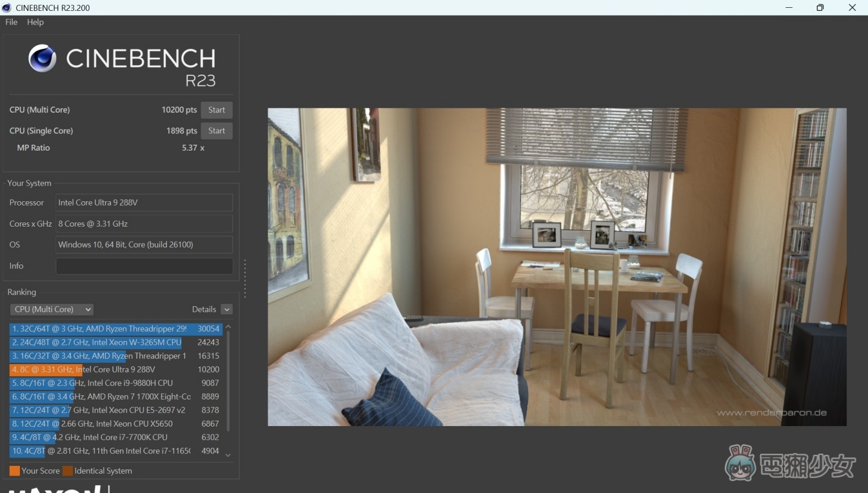868x493 pixels.
Task: Click the ranking list vertical scrollbar
Action: click(x=228, y=380)
